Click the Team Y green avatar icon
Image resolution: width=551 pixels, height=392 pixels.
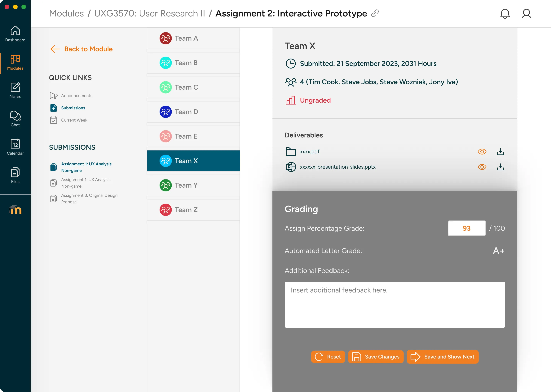165,185
